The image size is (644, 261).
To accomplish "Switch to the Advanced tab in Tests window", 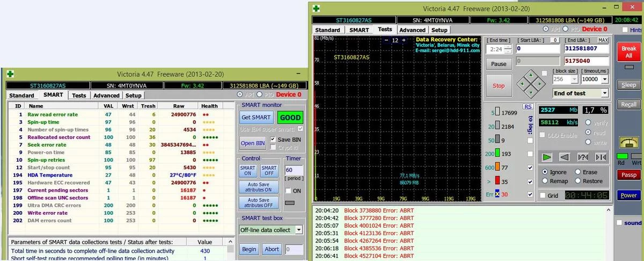I will [x=412, y=30].
